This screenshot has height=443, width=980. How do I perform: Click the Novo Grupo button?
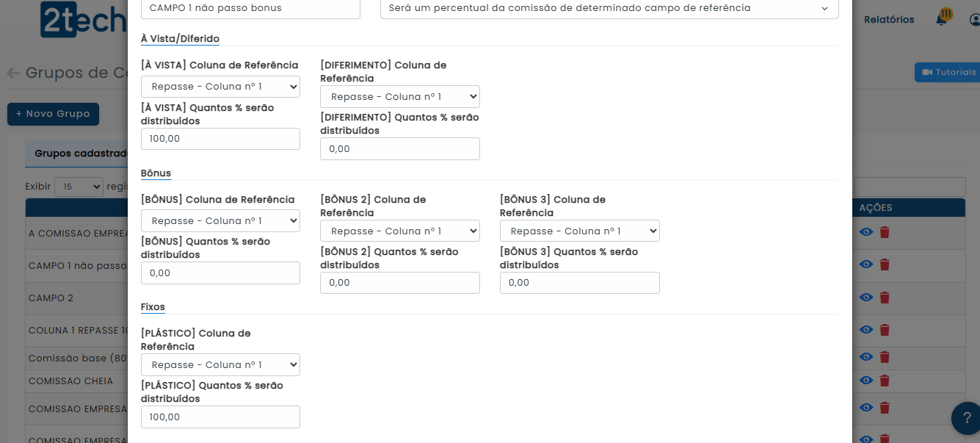click(53, 114)
